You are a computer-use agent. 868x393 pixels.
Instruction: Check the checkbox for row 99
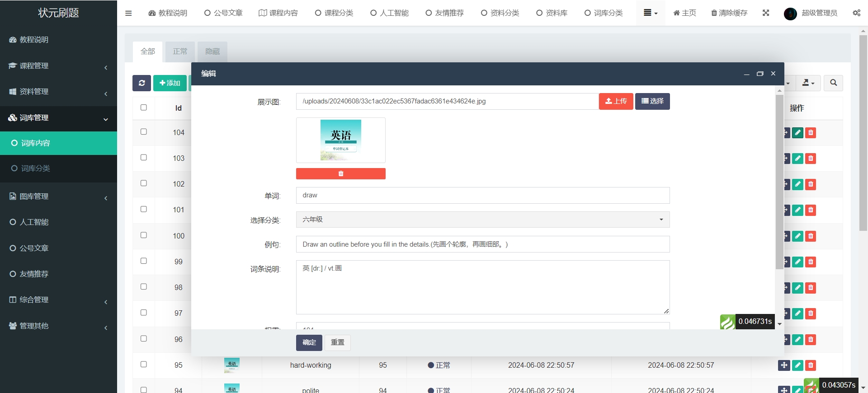(144, 261)
